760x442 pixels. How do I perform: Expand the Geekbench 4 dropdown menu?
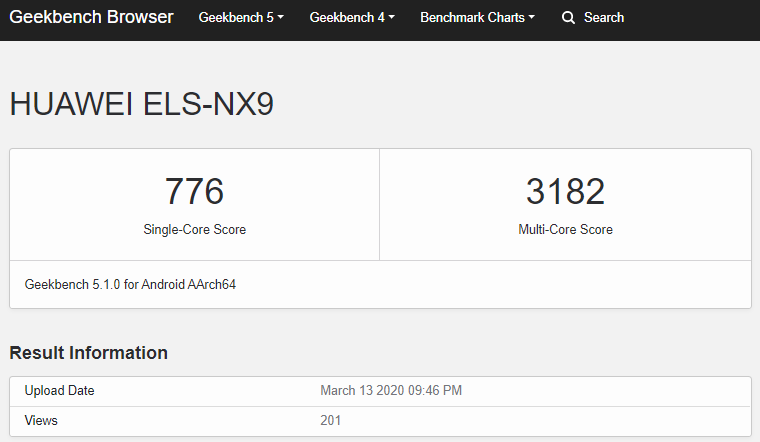352,18
